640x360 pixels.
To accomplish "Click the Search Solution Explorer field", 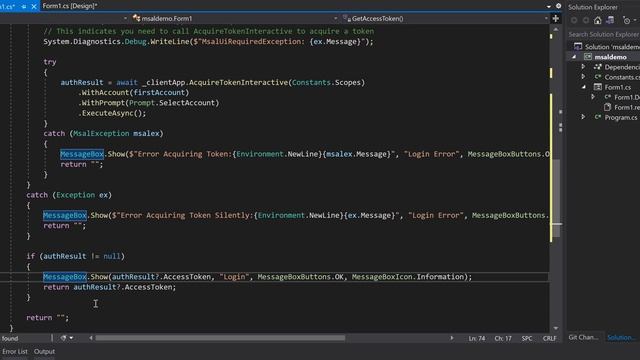I will [x=604, y=35].
